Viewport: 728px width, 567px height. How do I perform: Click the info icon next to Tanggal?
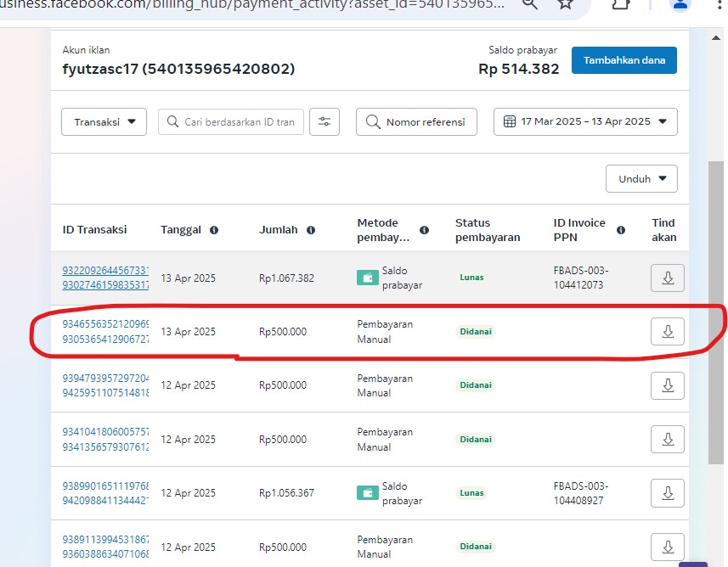pyautogui.click(x=214, y=230)
